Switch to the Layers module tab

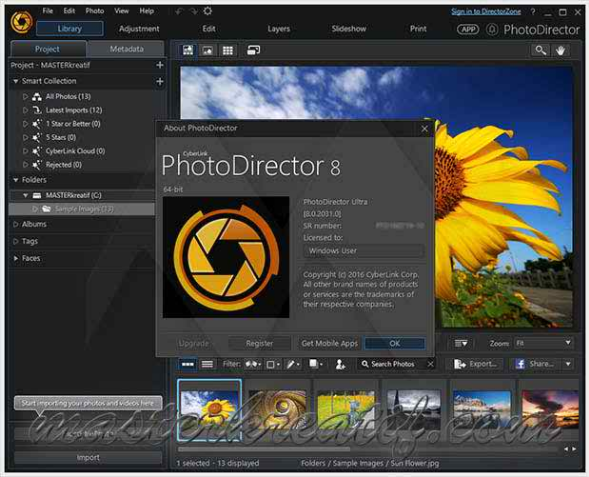pyautogui.click(x=279, y=29)
